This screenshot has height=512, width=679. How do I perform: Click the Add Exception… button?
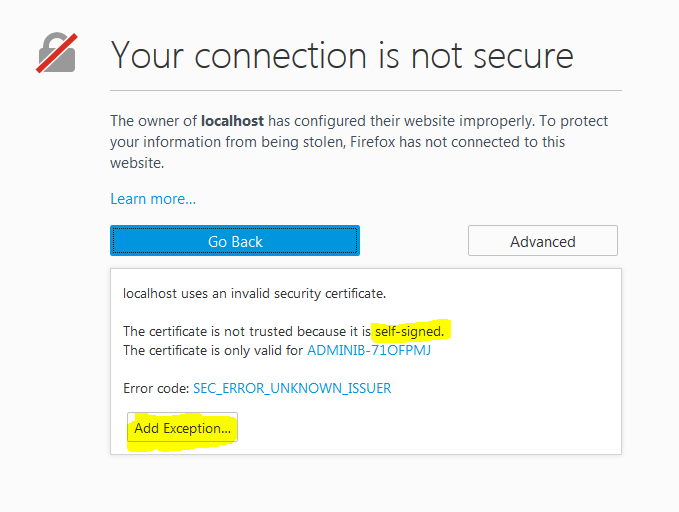[x=182, y=428]
